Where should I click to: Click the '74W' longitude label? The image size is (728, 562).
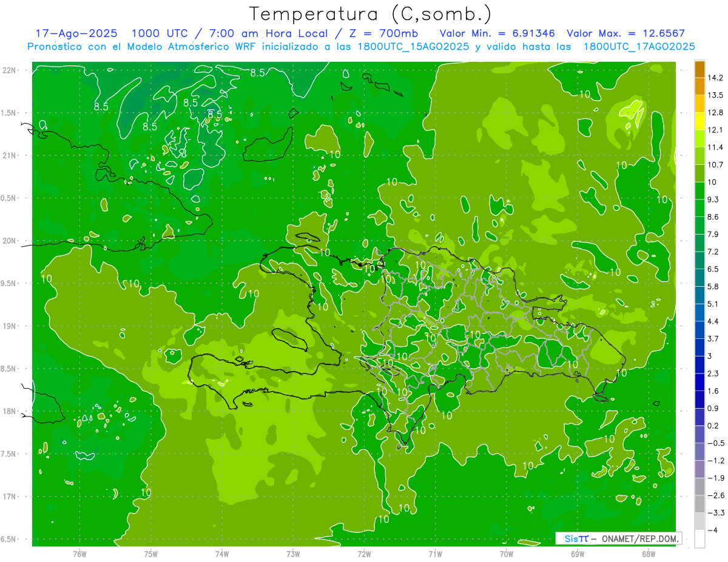(x=222, y=554)
